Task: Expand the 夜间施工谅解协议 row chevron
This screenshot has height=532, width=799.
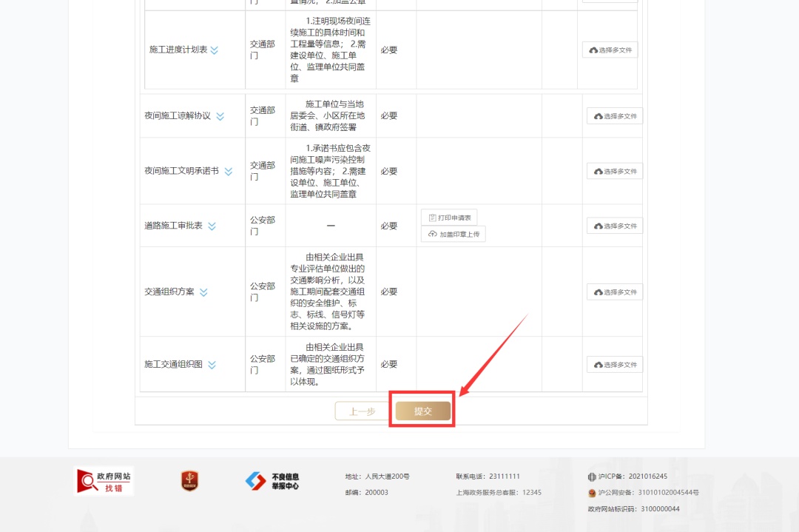Action: point(220,116)
